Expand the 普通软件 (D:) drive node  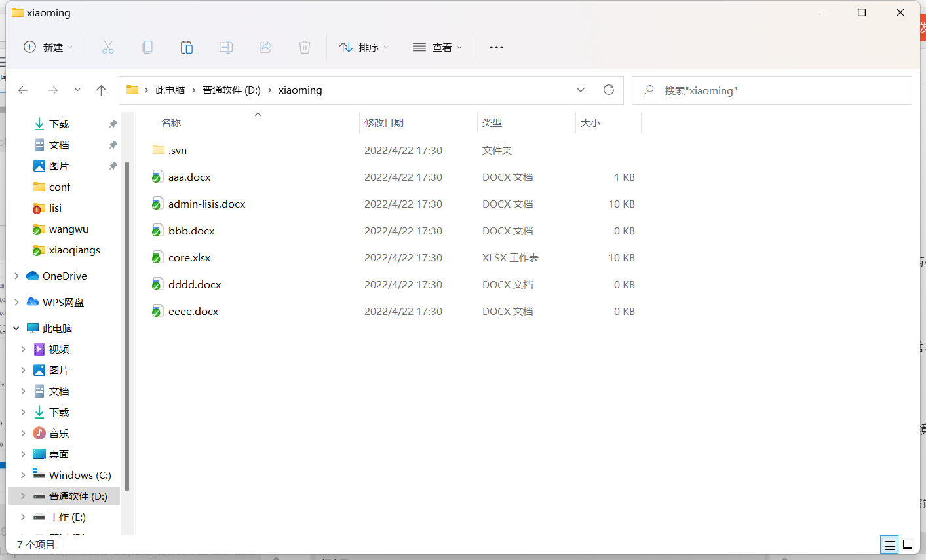[x=23, y=496]
